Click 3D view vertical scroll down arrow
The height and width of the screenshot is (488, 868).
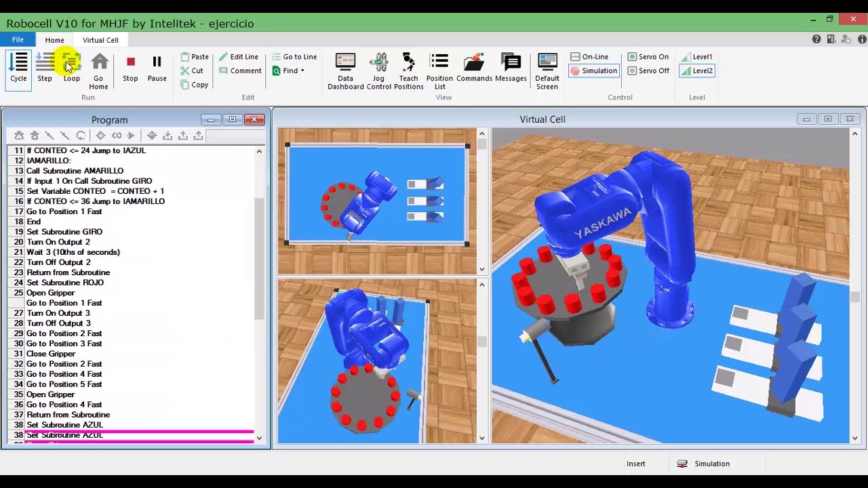[854, 439]
